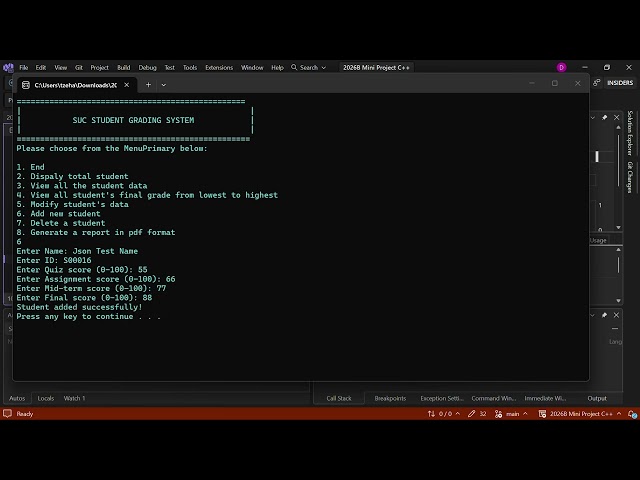This screenshot has width=640, height=480.
Task: Click 'SUC STUDENT GRADING SYSTEM' heading text
Action: (133, 120)
